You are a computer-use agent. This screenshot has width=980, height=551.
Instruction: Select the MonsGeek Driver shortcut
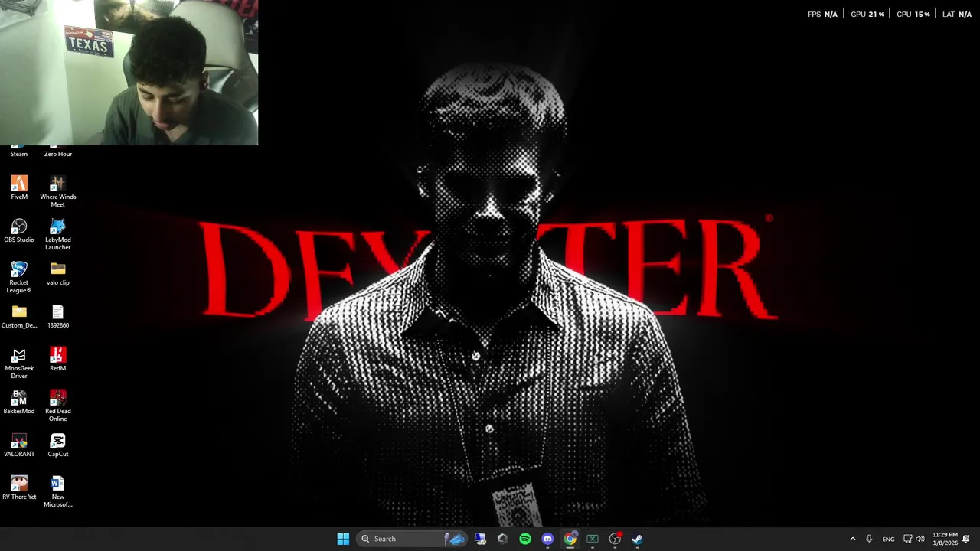click(19, 364)
